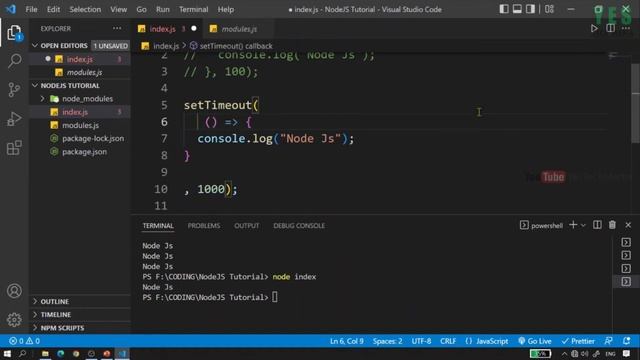Image resolution: width=640 pixels, height=360 pixels.
Task: Open Explorer views and more actions ellipsis
Action: pos(117,29)
